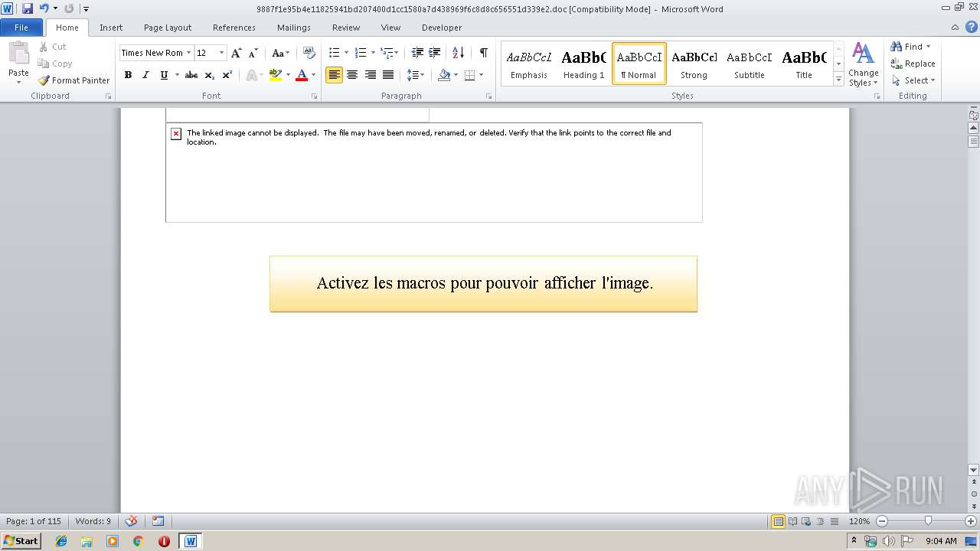
Task: Apply Subscript formatting
Action: coord(210,75)
